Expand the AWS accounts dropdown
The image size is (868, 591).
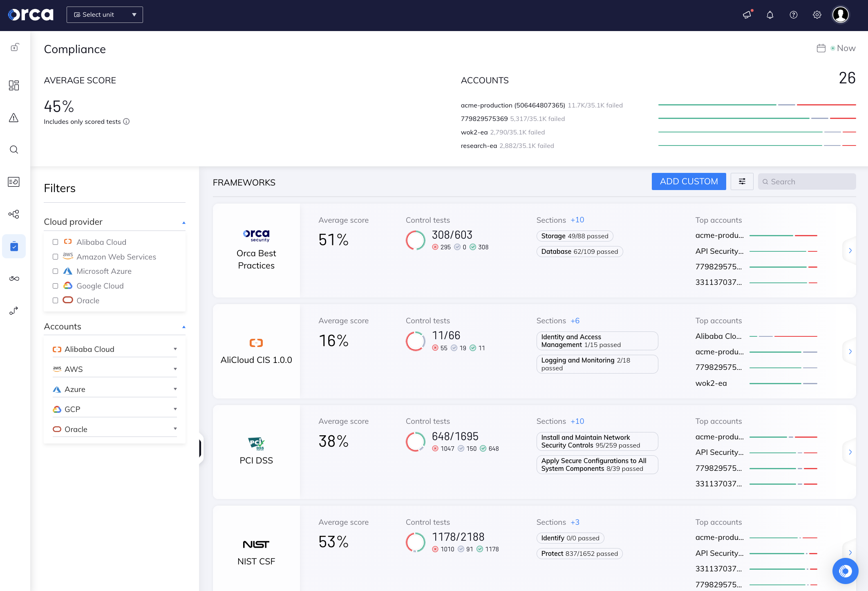click(175, 369)
